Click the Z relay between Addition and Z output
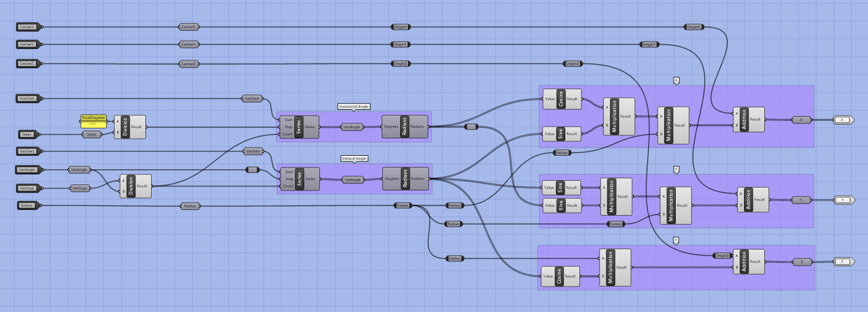The image size is (868, 312). point(802,262)
